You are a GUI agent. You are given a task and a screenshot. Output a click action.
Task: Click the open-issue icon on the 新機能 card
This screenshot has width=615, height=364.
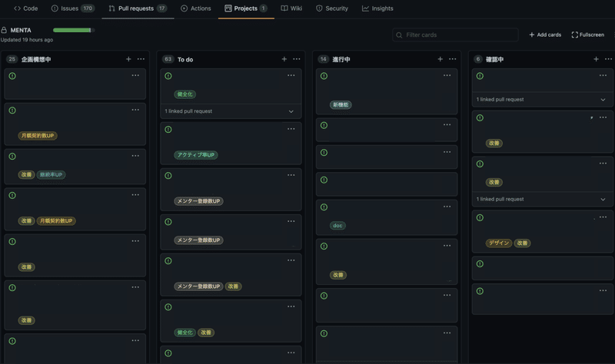coord(324,76)
